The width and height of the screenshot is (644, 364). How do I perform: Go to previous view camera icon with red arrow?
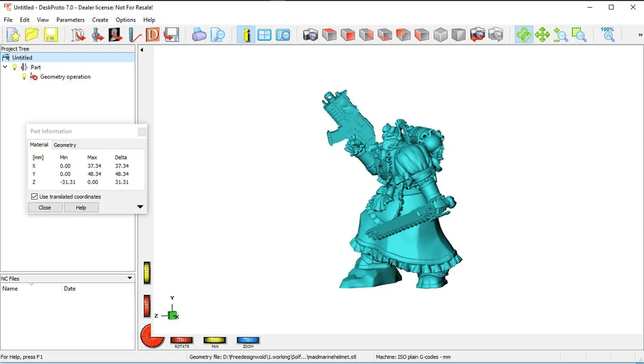click(477, 35)
